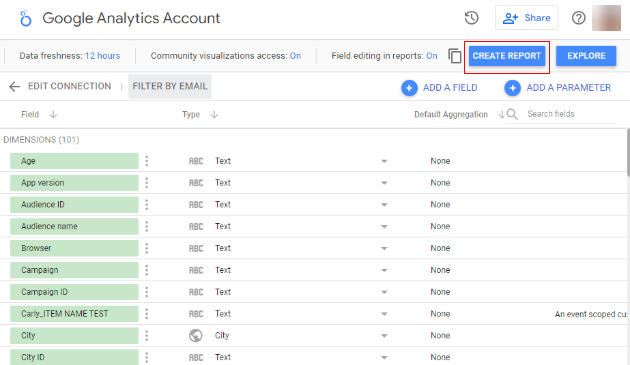Select the City field chip

coord(74,335)
